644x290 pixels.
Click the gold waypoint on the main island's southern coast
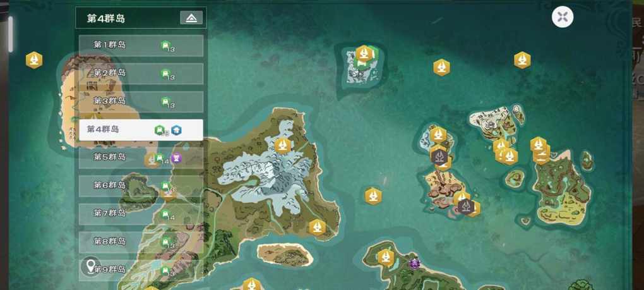tap(317, 227)
